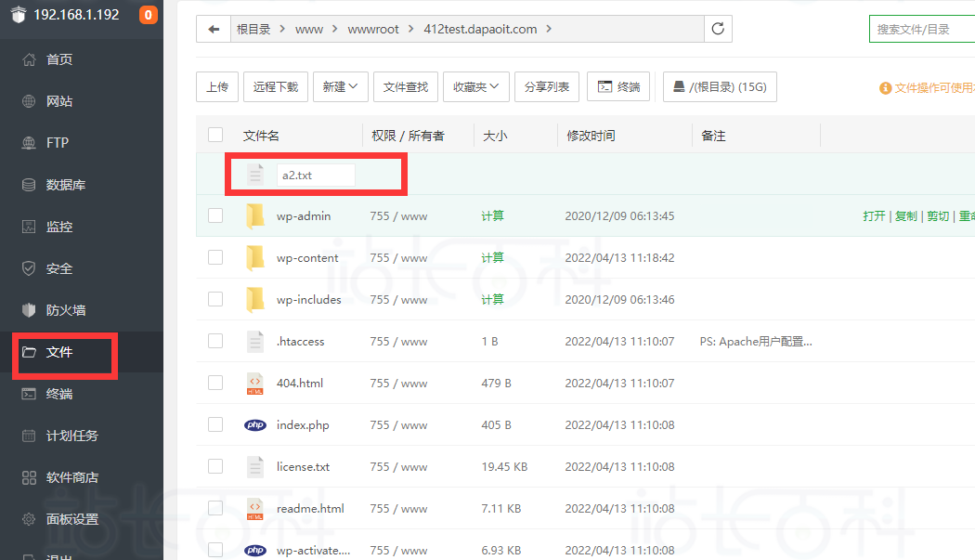Click the .htaccess file icon
Screen dimensions: 975x560
(255, 342)
